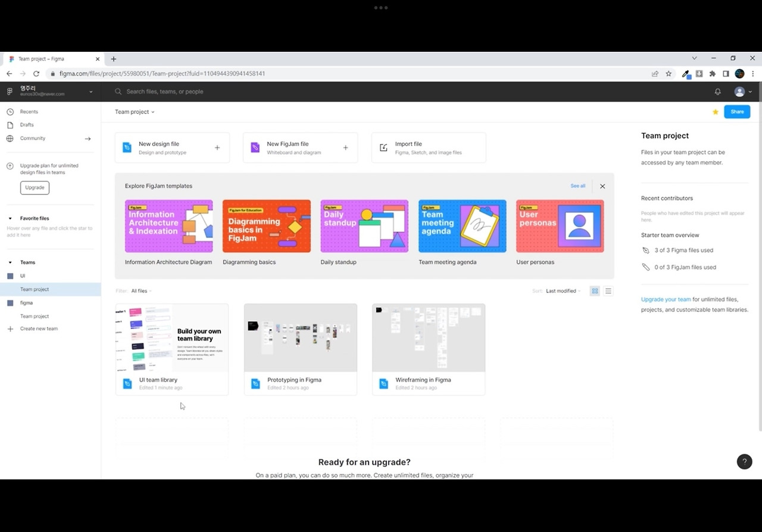Open the Wireframing in Figma thumbnail

[429, 338]
